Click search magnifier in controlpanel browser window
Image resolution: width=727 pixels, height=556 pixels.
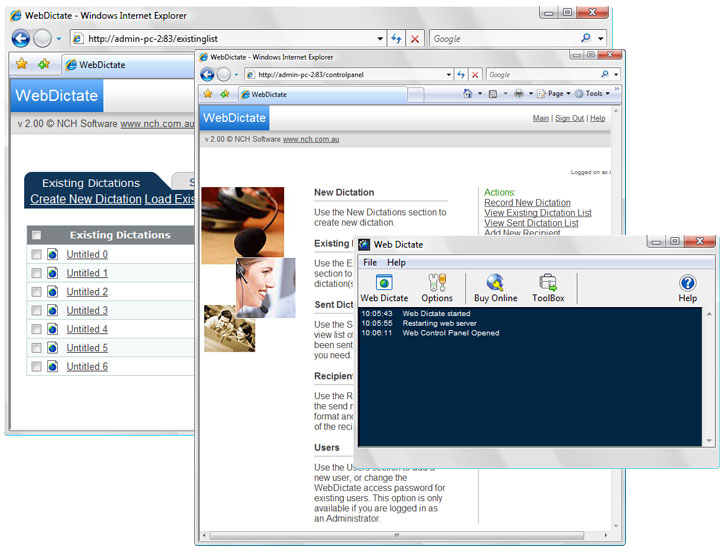(x=605, y=74)
